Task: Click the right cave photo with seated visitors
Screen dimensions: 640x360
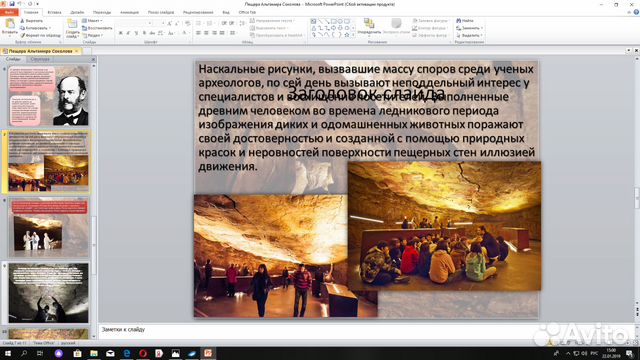Action: (x=444, y=226)
